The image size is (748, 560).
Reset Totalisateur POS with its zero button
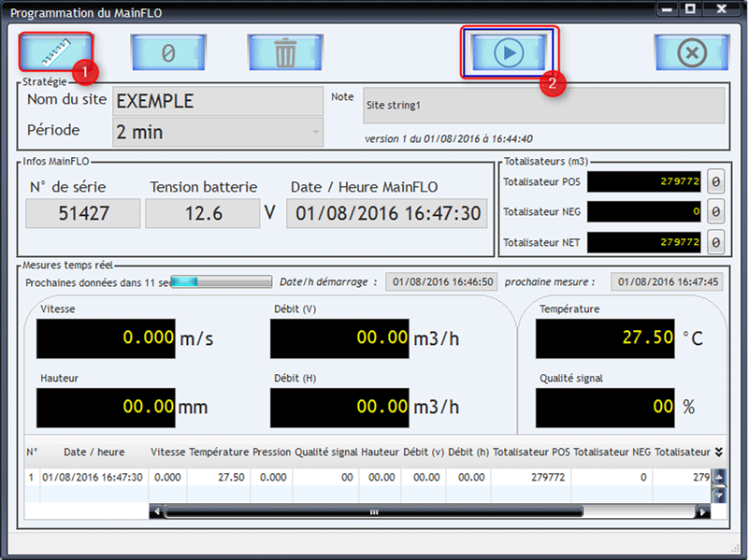tap(715, 181)
